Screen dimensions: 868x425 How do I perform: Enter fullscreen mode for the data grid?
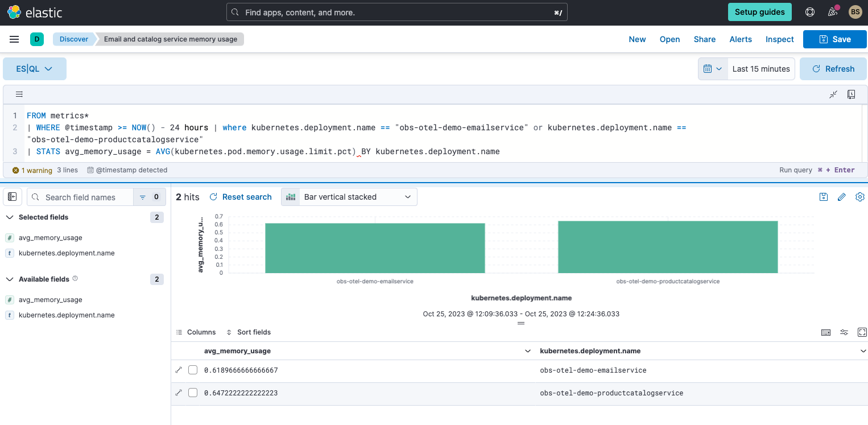coord(862,332)
